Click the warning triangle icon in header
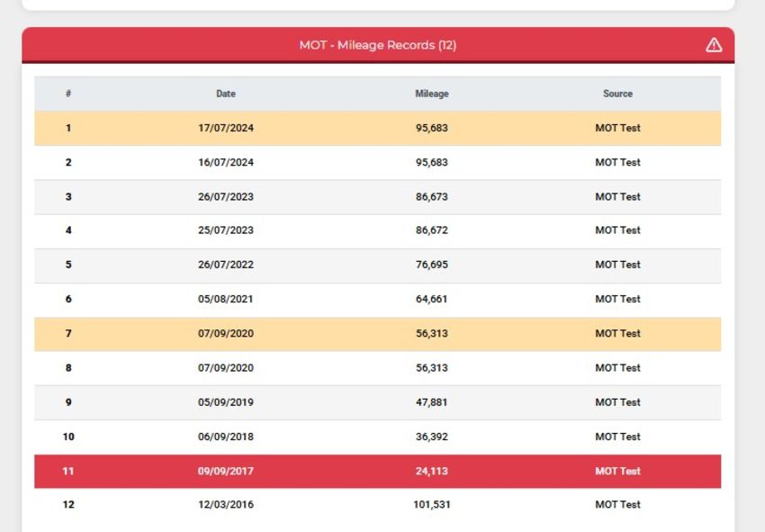The height and width of the screenshot is (532, 765). [x=714, y=45]
